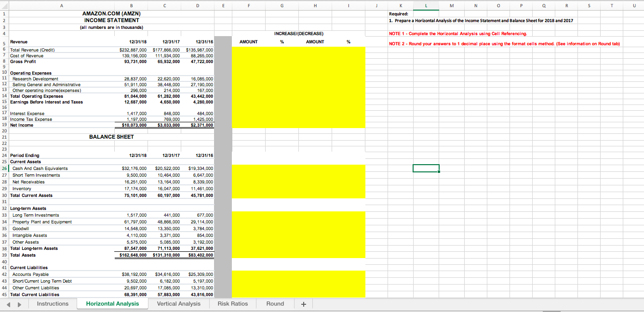
Task: Select the Round sheet tab
Action: point(275,303)
